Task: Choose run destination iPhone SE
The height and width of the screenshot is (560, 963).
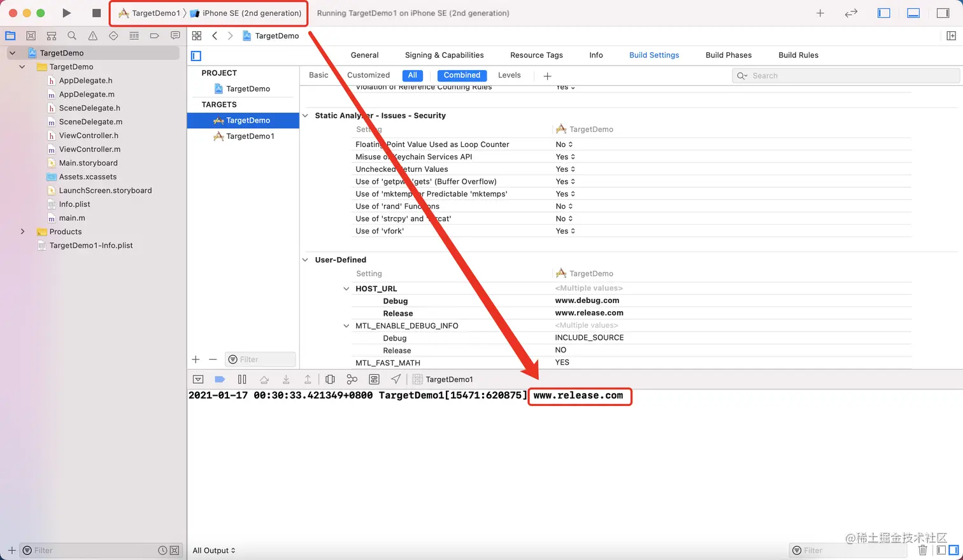Action: click(246, 13)
